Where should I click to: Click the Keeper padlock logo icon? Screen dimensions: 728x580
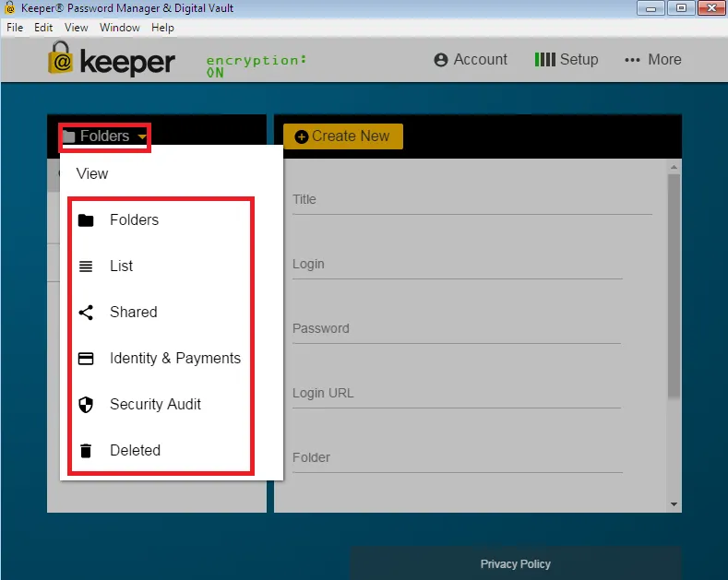point(61,57)
